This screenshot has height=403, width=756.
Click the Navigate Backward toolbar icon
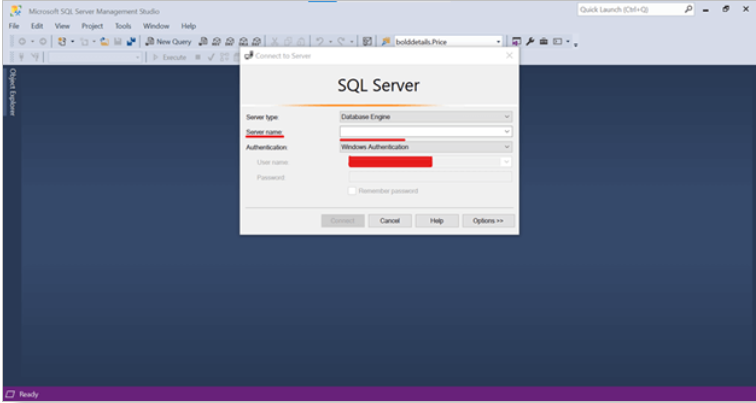(22, 42)
